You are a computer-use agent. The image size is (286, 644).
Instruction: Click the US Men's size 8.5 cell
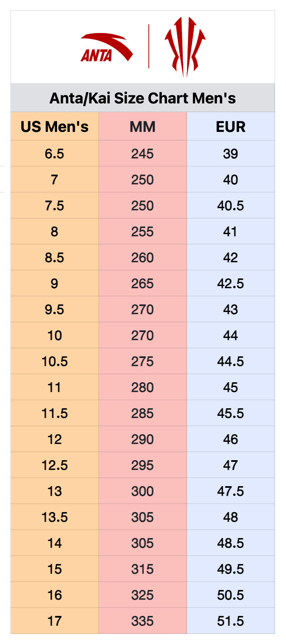55,258
